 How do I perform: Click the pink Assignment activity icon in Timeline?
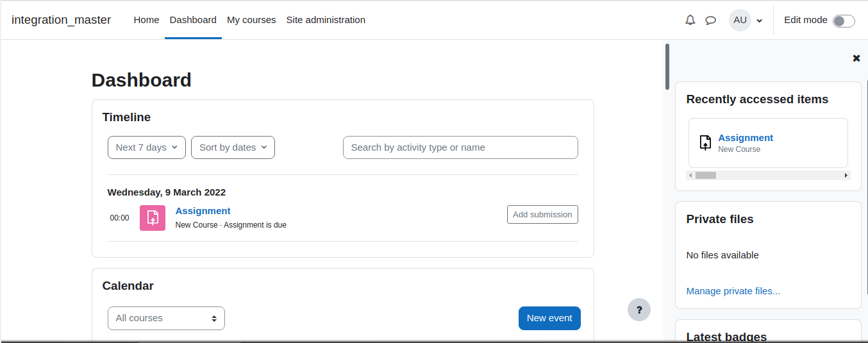click(153, 218)
